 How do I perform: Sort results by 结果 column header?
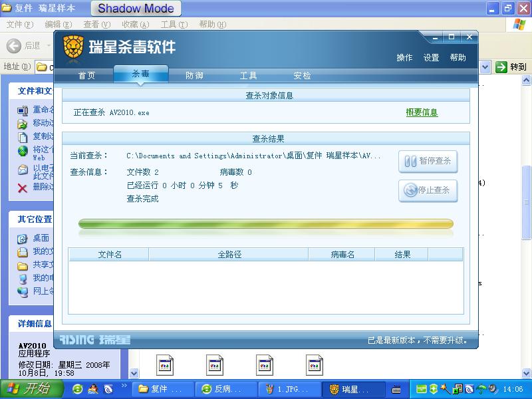[x=402, y=255]
